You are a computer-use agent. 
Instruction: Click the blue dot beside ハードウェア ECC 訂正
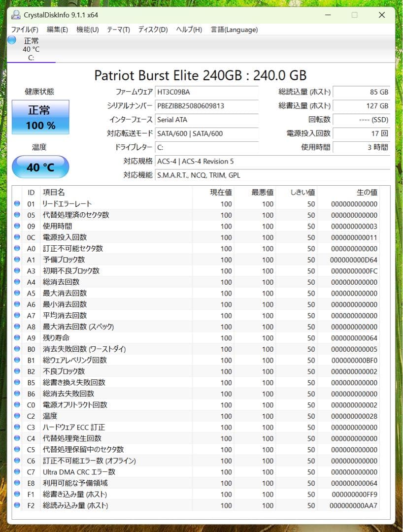coord(17,427)
